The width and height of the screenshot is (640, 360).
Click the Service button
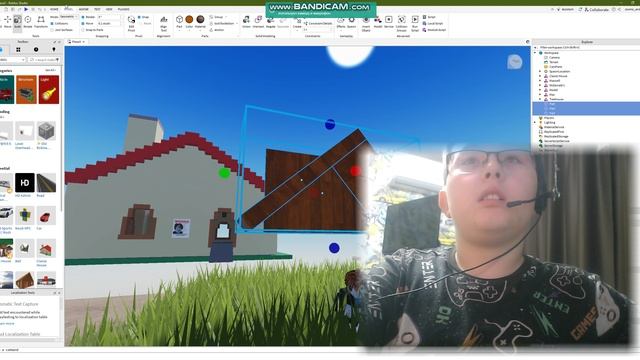coord(389,22)
